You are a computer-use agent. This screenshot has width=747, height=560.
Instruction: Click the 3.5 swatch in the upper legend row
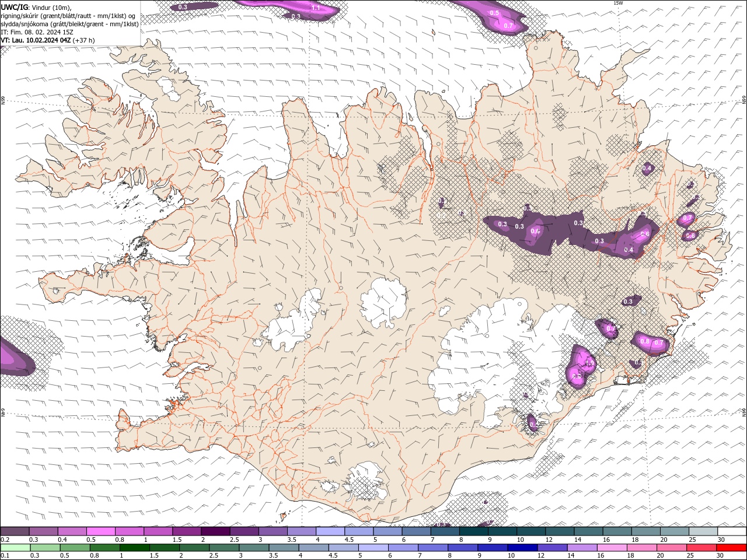click(302, 531)
